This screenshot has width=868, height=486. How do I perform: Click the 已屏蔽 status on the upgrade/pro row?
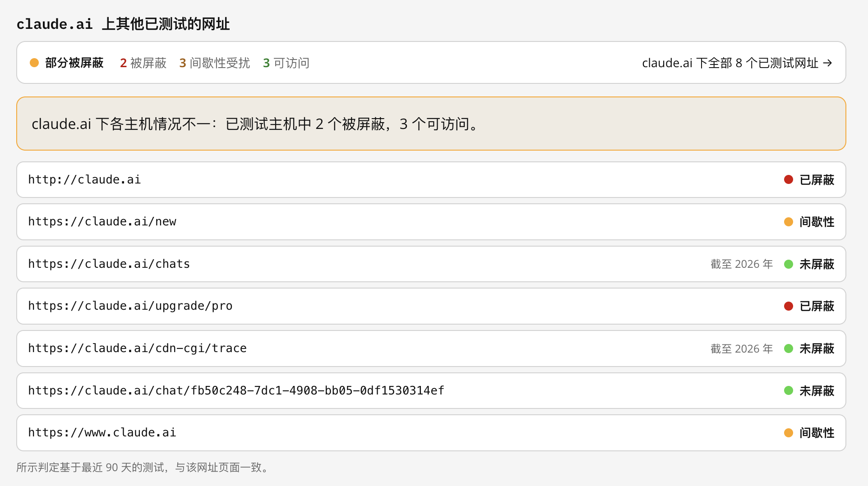click(x=817, y=306)
